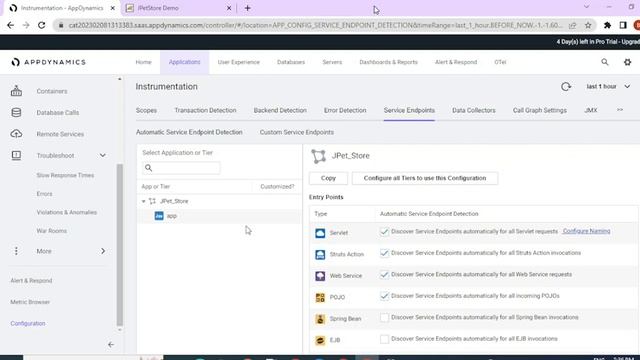Switch to the JPetStore Demo browser tab

tap(178, 8)
